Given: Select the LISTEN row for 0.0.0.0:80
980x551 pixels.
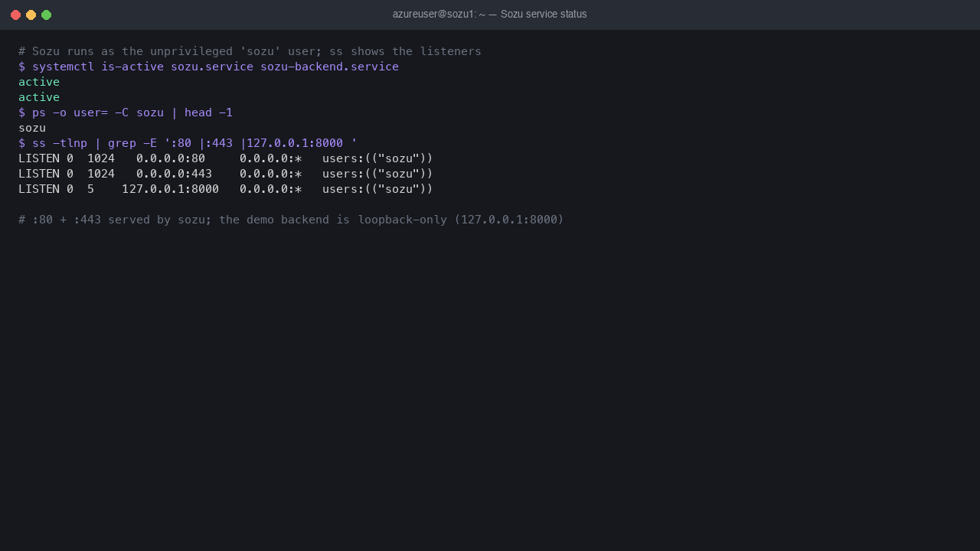Looking at the screenshot, I should tap(226, 158).
